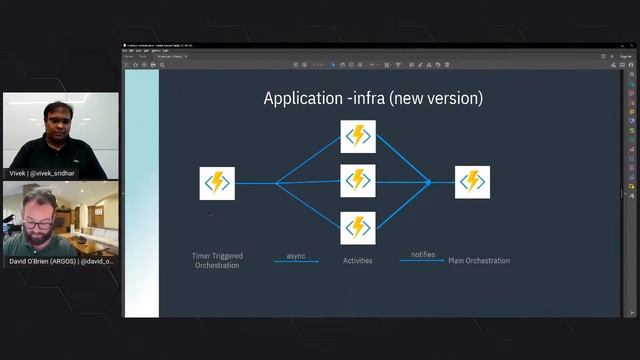Click the async label on slide

tap(296, 256)
